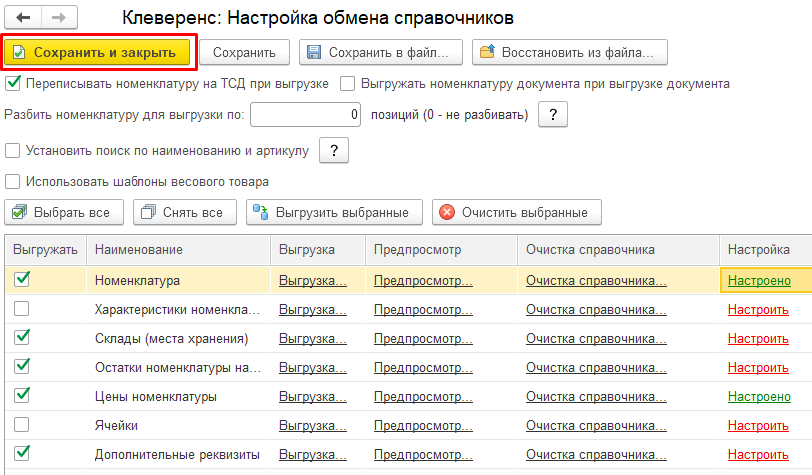Click 'Очистка справочника...' for Дополнительные реквизиты
This screenshot has width=812, height=475.
pyautogui.click(x=596, y=455)
